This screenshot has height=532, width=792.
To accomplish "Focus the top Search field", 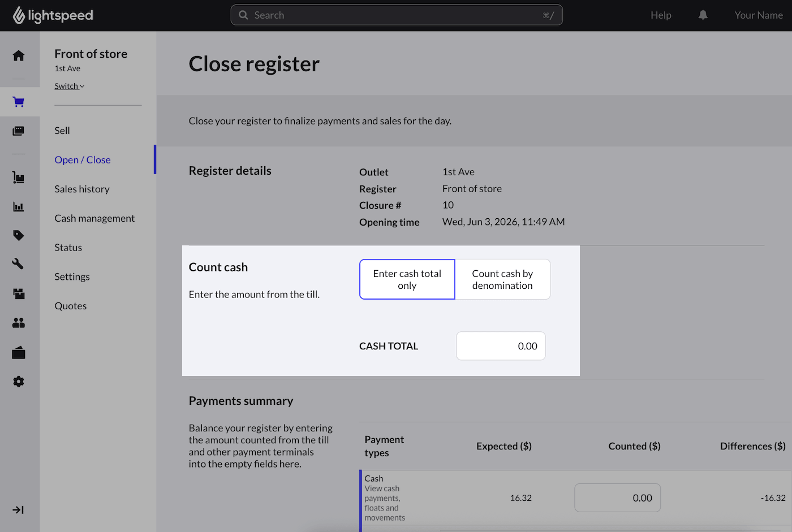I will pyautogui.click(x=397, y=15).
